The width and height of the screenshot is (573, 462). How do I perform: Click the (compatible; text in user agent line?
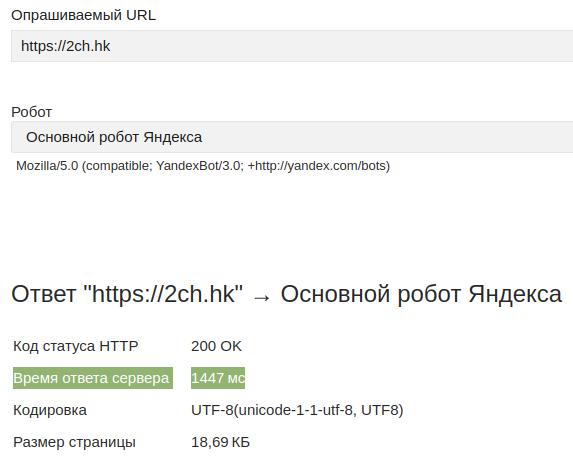117,166
